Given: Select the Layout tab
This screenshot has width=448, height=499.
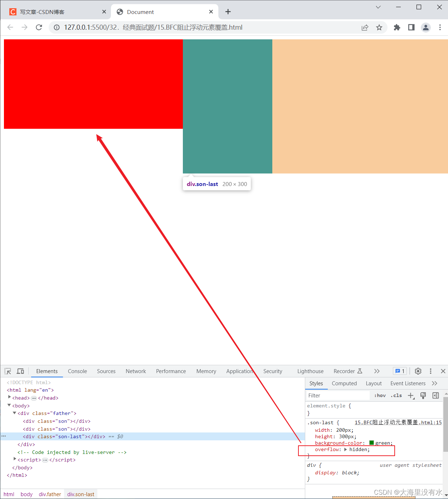Looking at the screenshot, I should [x=374, y=383].
